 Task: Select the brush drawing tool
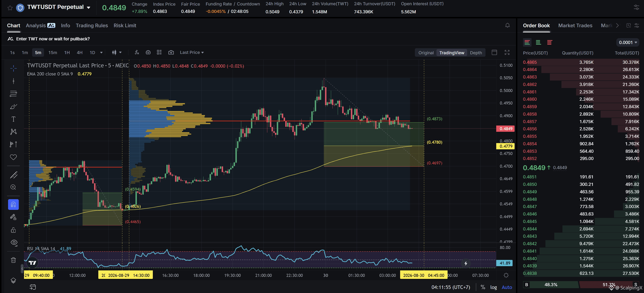click(14, 106)
